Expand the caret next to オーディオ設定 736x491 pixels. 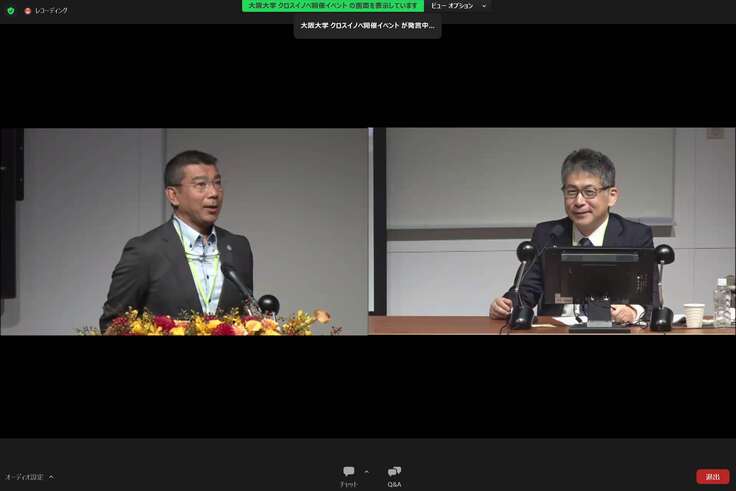tap(51, 477)
